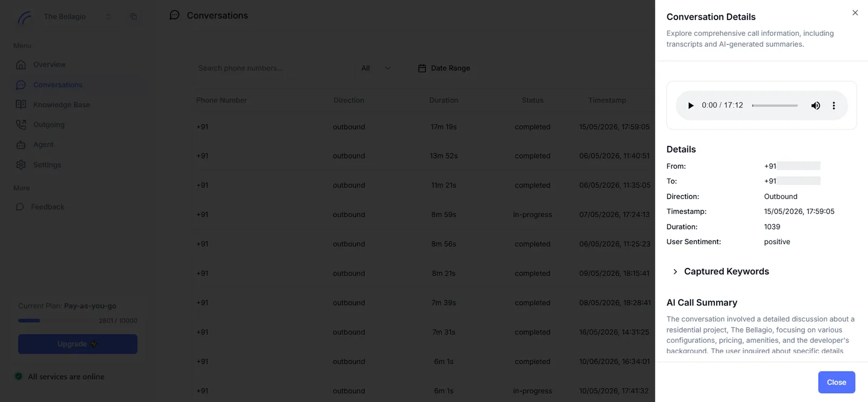Click the Upgrade button
868x402 pixels.
coord(78,344)
